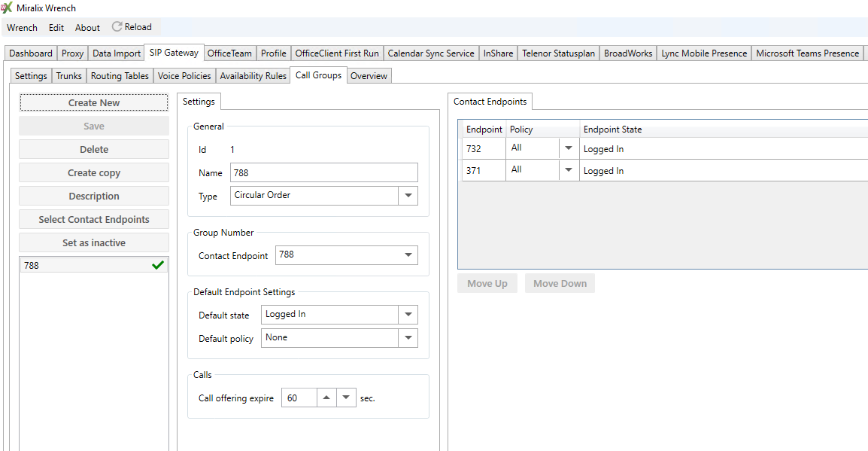Switch to the BroadWorks tab
Screen dimensions: 868x451
click(628, 53)
